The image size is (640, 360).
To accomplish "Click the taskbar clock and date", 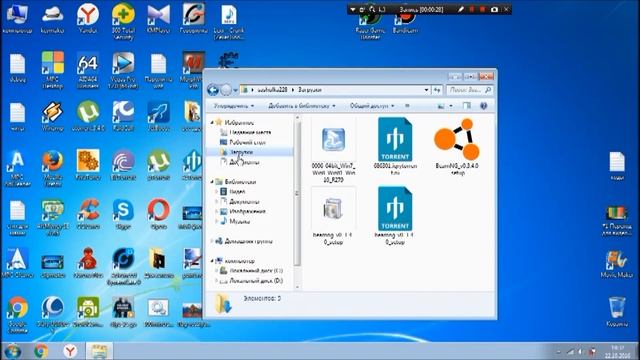I will pyautogui.click(x=617, y=351).
